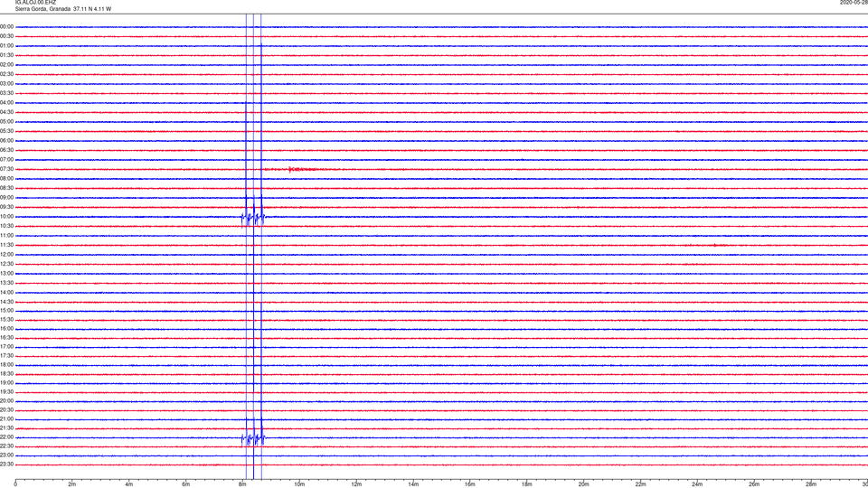Select the 09:00 trace time label

point(6,198)
